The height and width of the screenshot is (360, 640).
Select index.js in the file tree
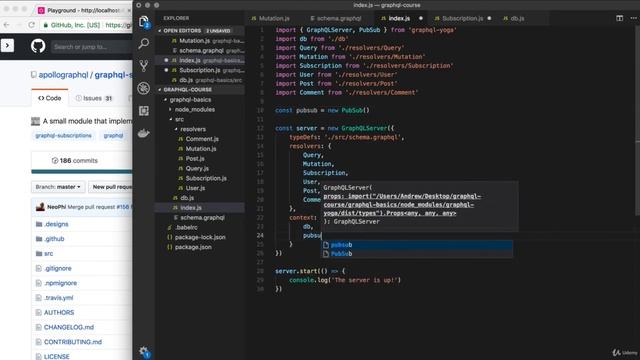[191, 208]
